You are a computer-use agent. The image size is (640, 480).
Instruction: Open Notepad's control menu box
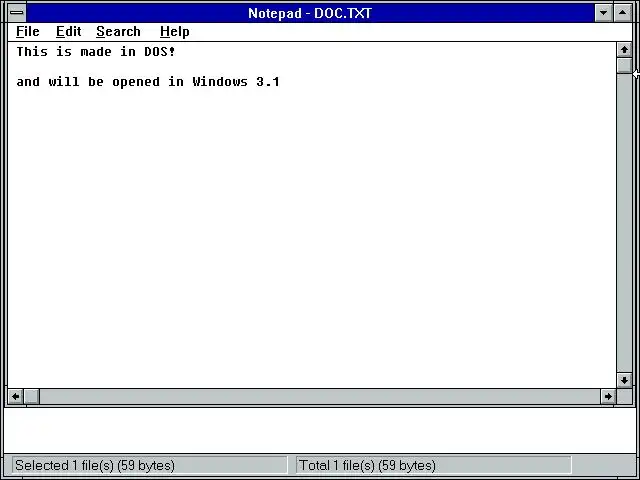tap(17, 13)
